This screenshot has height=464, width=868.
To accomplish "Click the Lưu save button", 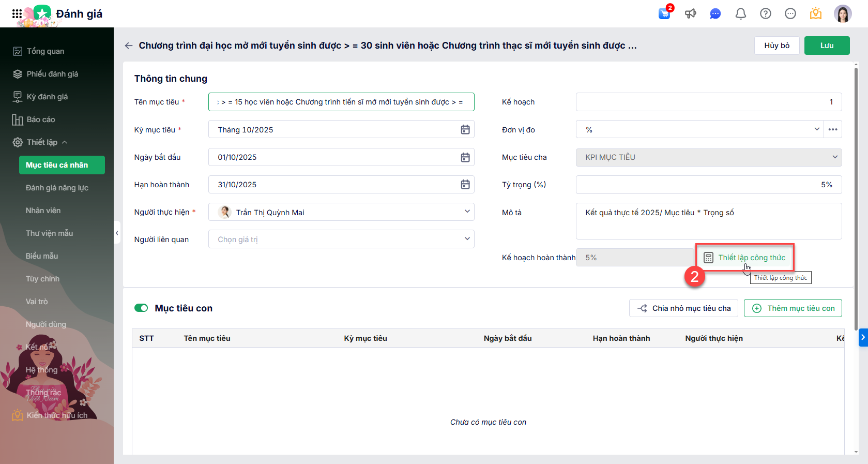I will click(x=827, y=46).
